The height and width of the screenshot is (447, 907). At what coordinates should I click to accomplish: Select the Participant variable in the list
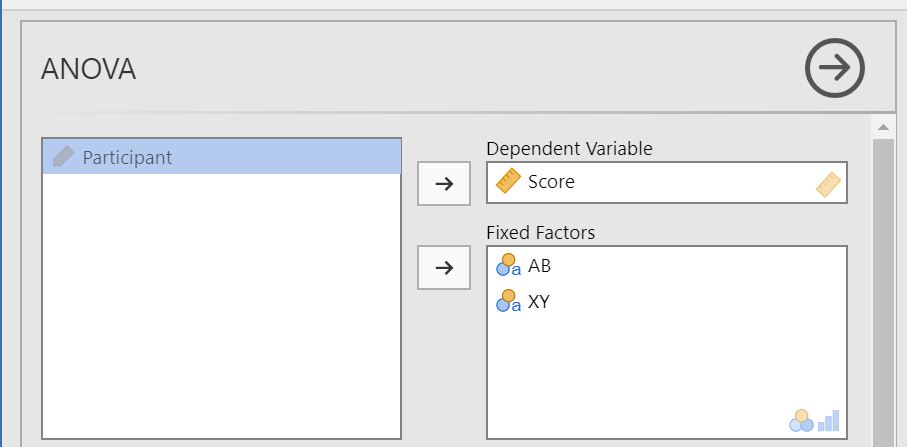[127, 157]
